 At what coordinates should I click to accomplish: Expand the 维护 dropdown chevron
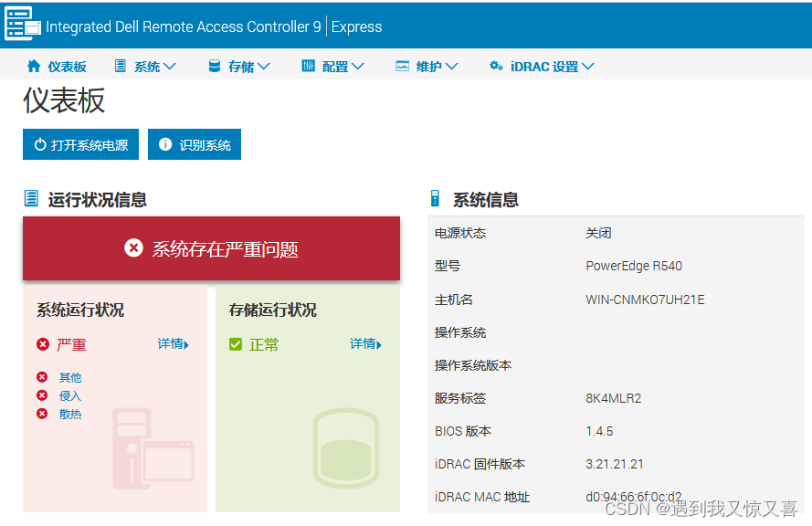coord(451,67)
